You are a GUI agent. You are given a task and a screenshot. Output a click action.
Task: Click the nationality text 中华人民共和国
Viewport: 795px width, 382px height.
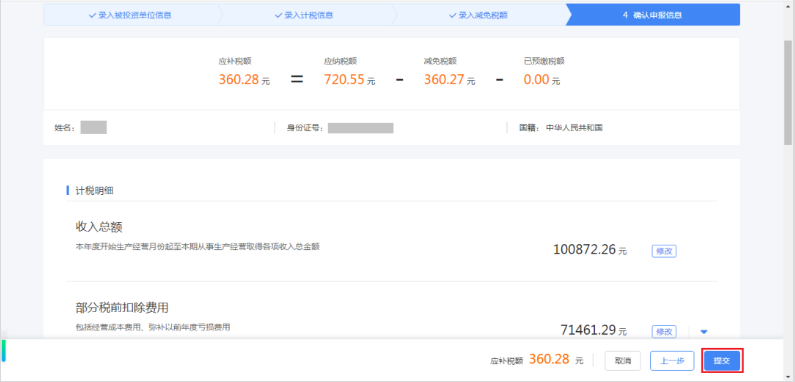pyautogui.click(x=574, y=127)
